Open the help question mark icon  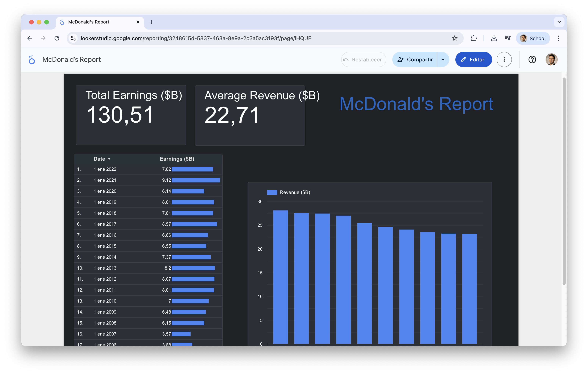(x=532, y=60)
